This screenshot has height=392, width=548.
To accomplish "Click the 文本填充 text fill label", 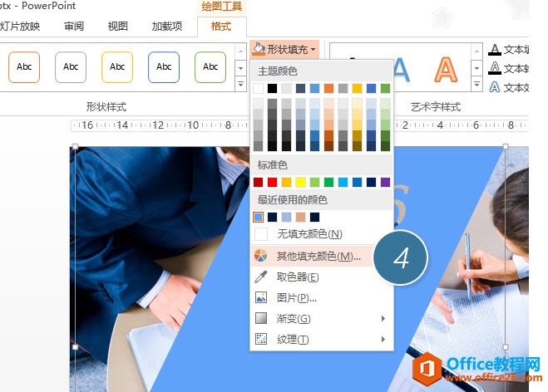I will (516, 50).
